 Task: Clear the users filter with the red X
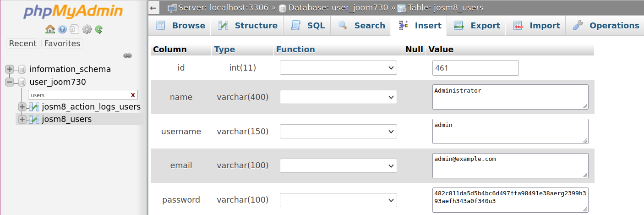tap(133, 95)
